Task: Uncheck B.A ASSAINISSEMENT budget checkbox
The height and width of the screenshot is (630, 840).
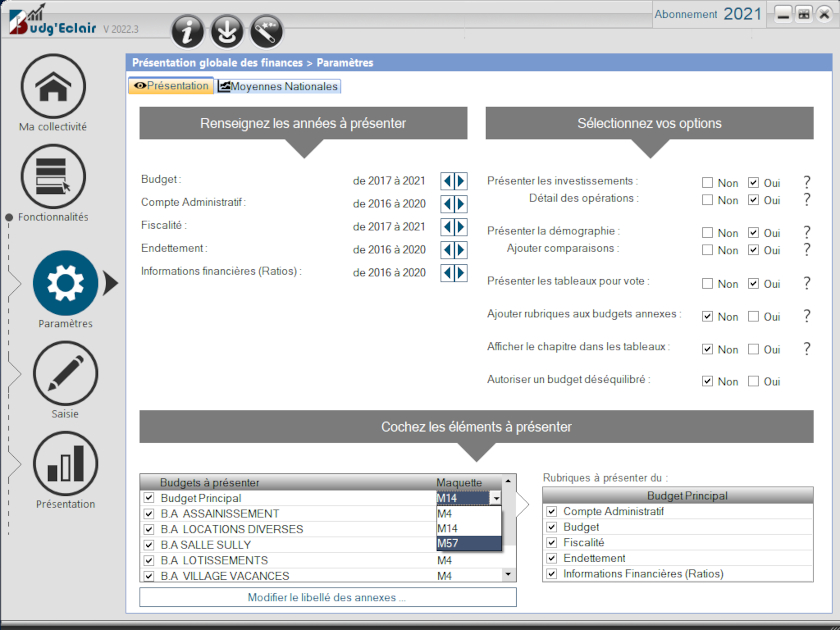Action: (x=149, y=514)
